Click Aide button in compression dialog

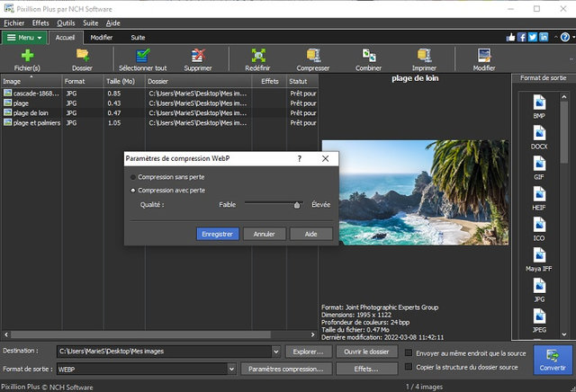point(310,234)
